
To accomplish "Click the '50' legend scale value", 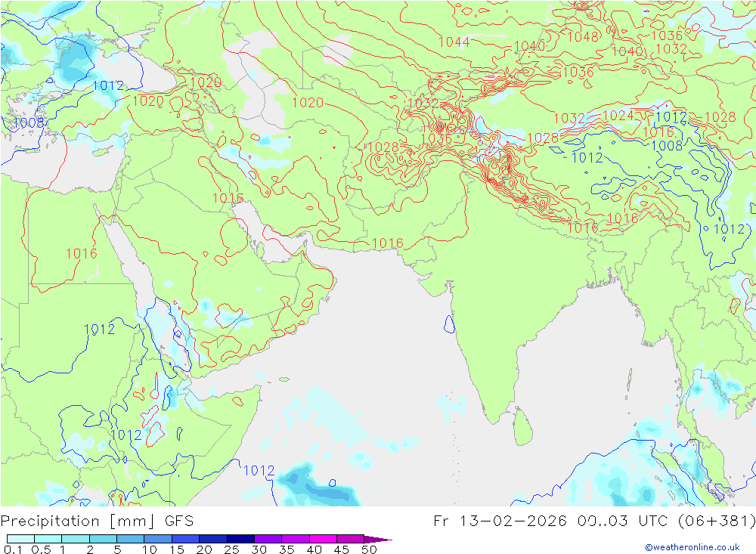I will (369, 549).
